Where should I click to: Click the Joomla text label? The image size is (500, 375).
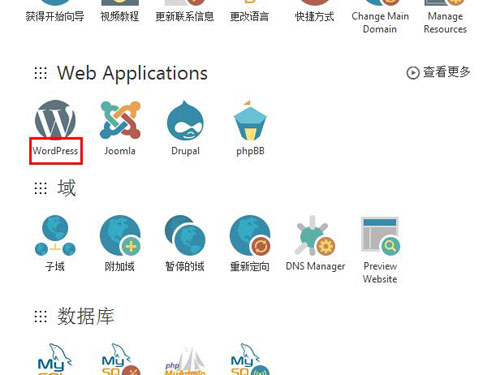(x=120, y=151)
